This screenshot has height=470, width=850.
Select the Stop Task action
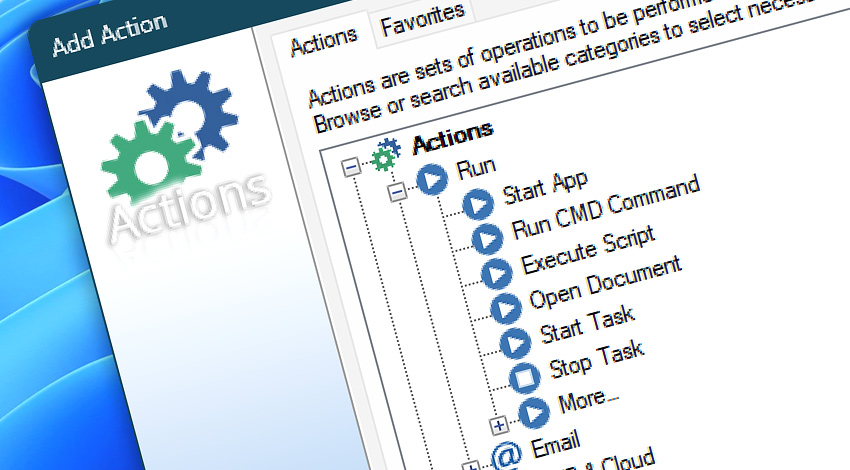tap(596, 359)
